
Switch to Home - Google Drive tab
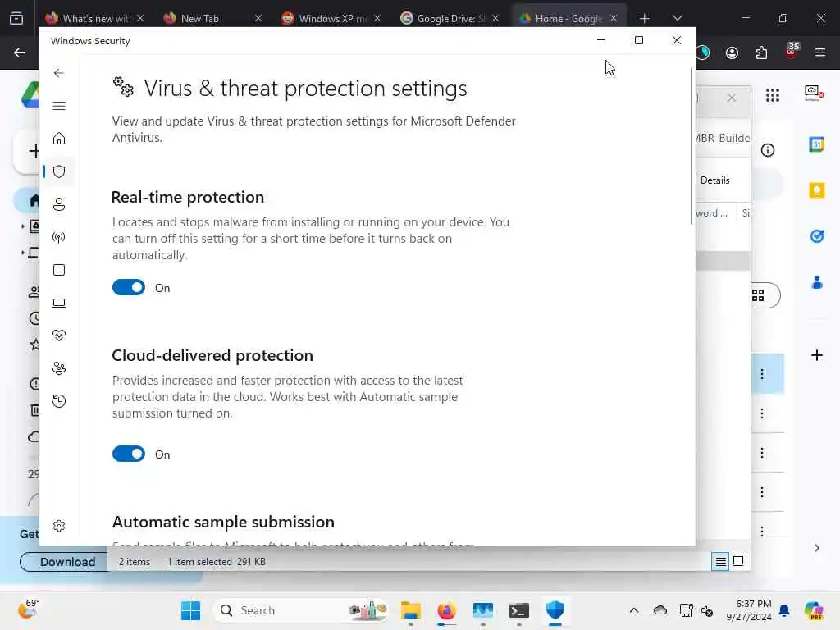point(568,18)
